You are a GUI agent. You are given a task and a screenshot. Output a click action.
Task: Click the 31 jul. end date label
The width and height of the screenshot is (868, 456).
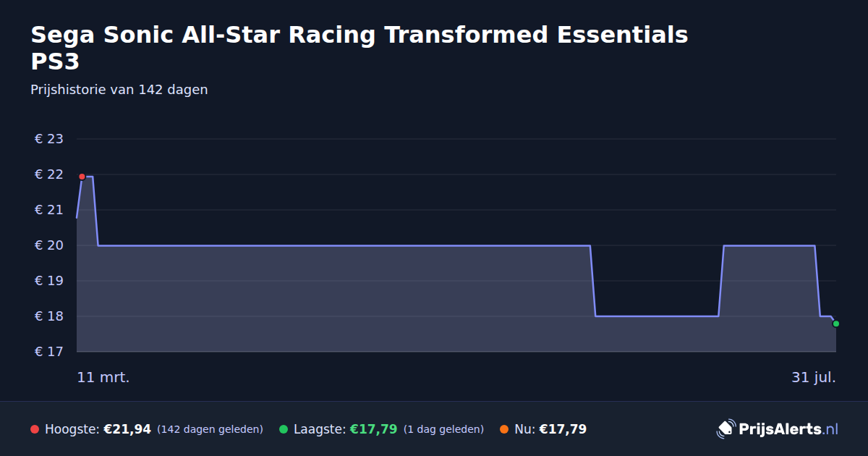tap(814, 377)
